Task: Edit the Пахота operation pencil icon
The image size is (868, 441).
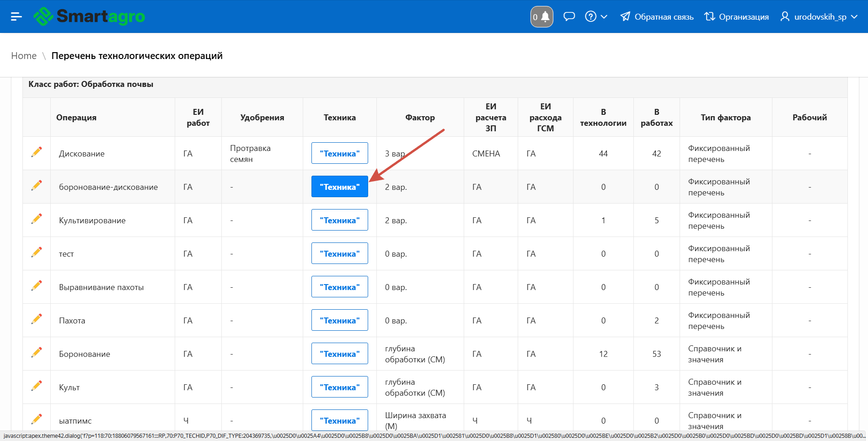Action: pyautogui.click(x=37, y=319)
